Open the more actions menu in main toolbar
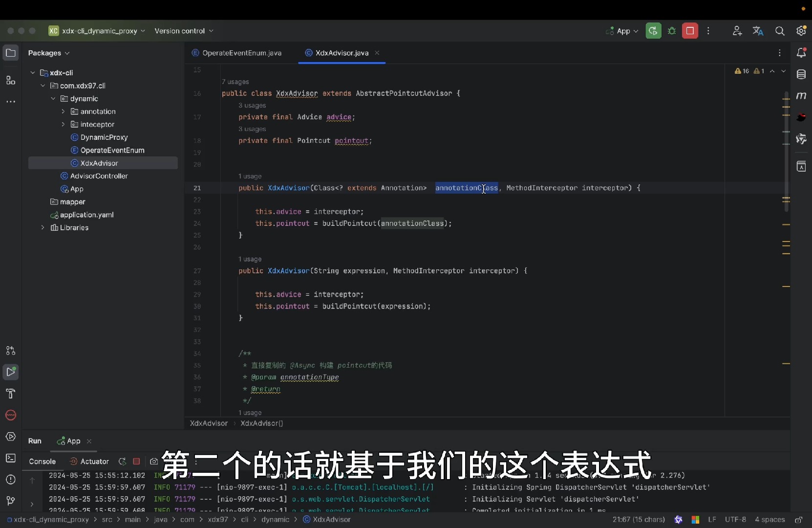This screenshot has width=812, height=528. (x=708, y=31)
